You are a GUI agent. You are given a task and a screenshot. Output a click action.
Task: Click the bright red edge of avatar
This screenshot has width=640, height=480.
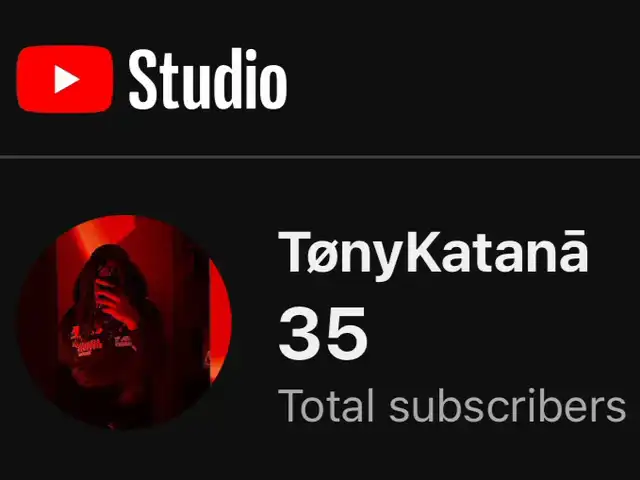220,320
